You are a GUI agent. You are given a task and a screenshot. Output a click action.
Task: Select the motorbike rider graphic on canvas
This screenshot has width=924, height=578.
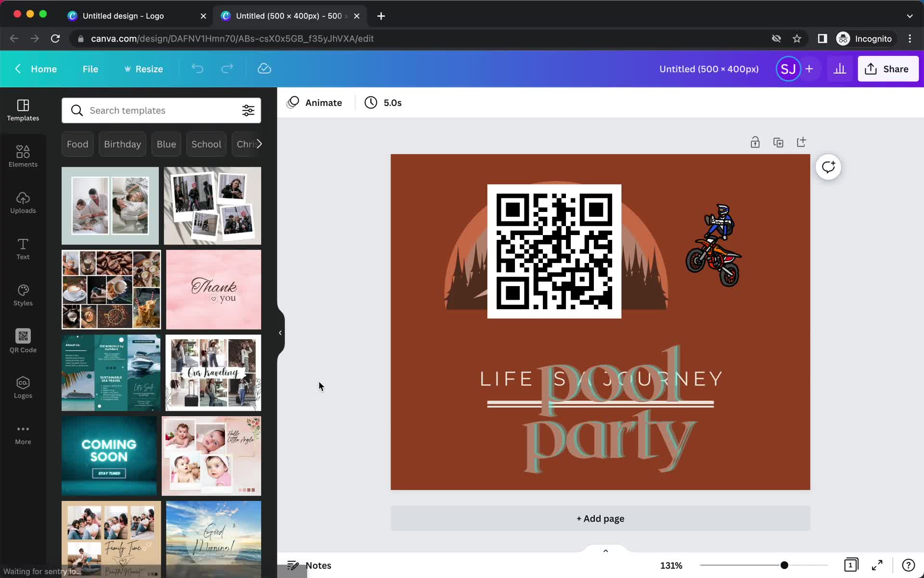coord(714,245)
